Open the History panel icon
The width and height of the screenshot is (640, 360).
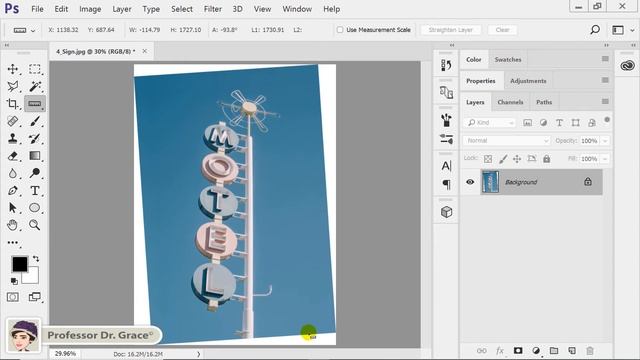(446, 65)
